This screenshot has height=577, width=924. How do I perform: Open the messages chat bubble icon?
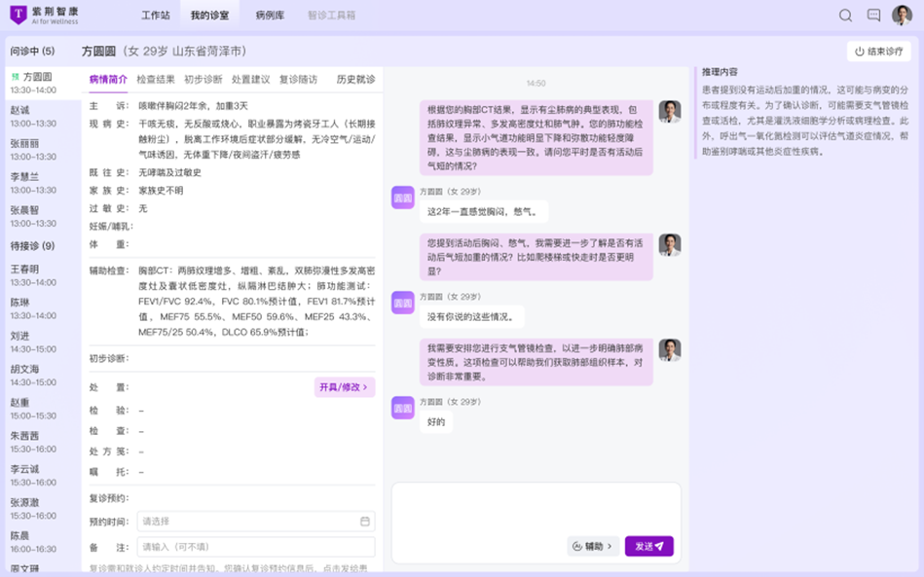(873, 16)
